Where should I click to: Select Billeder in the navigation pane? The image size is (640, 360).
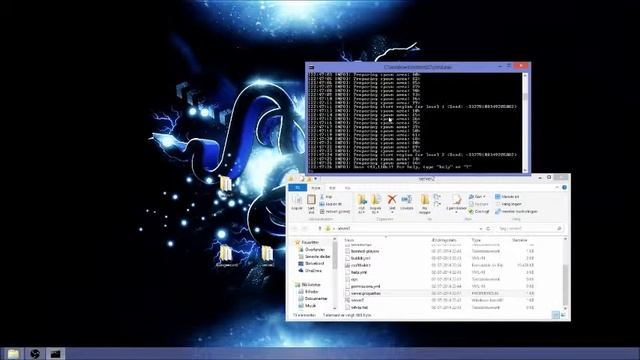[309, 291]
